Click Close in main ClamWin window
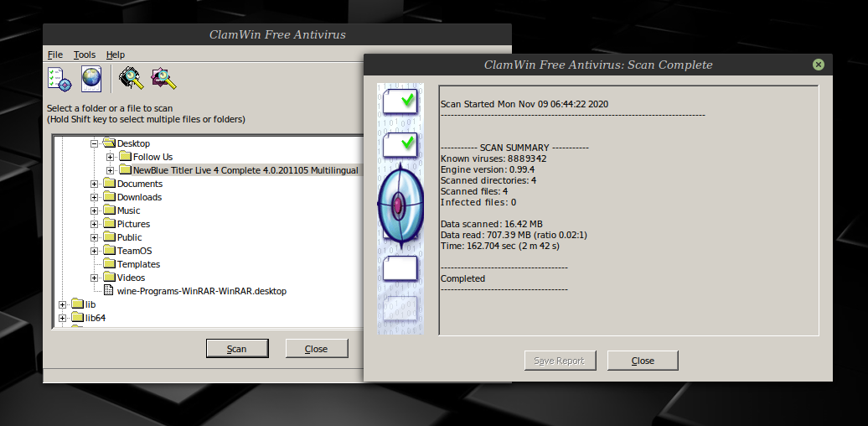Viewport: 868px width, 426px height. click(316, 349)
